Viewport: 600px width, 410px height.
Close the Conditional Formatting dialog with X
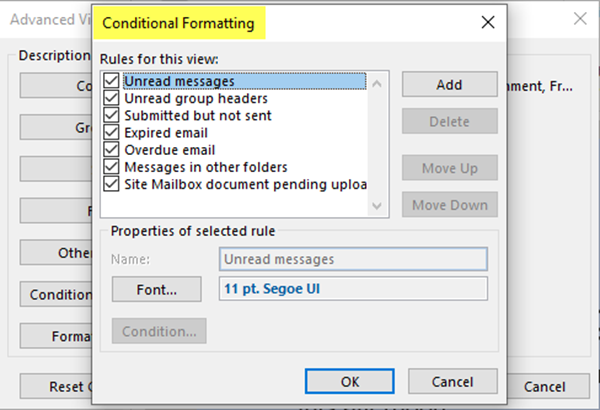click(488, 21)
